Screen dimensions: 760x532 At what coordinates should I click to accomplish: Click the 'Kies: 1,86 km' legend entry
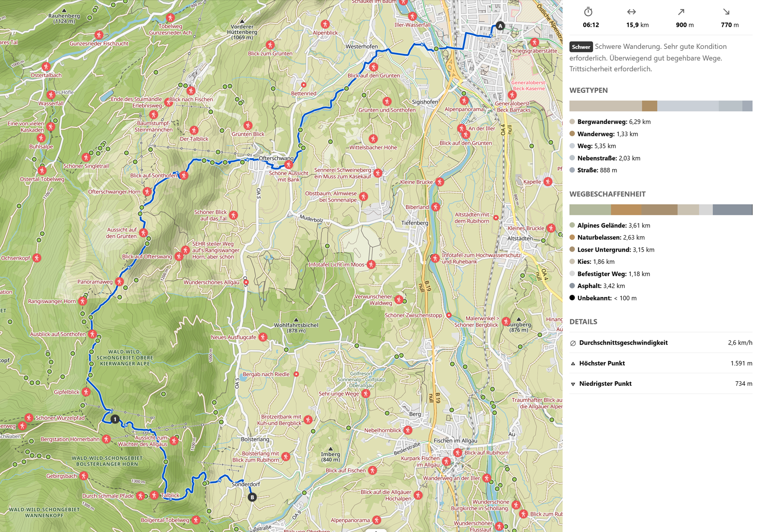(x=592, y=262)
